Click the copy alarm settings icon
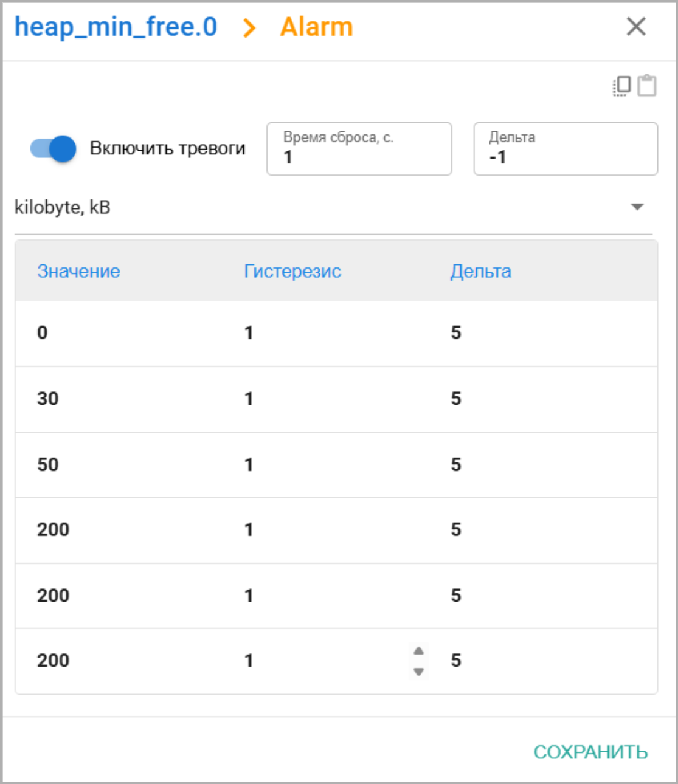The width and height of the screenshot is (678, 784). (x=622, y=86)
